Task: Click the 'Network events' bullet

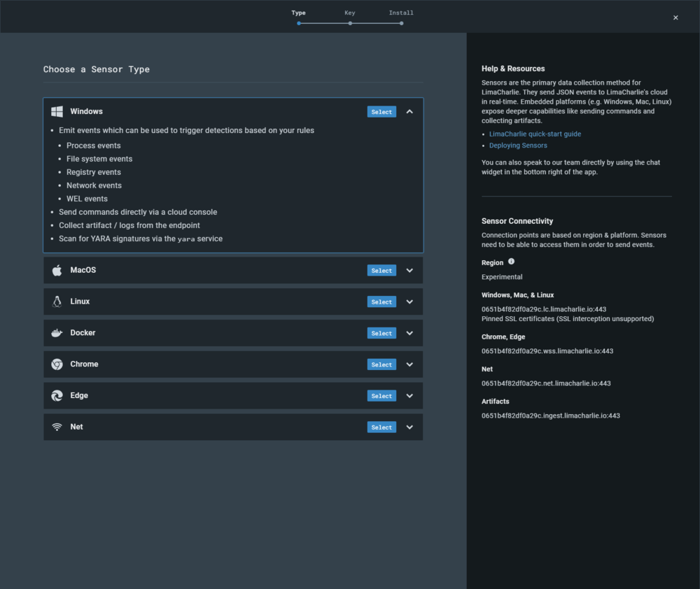Action: (94, 185)
